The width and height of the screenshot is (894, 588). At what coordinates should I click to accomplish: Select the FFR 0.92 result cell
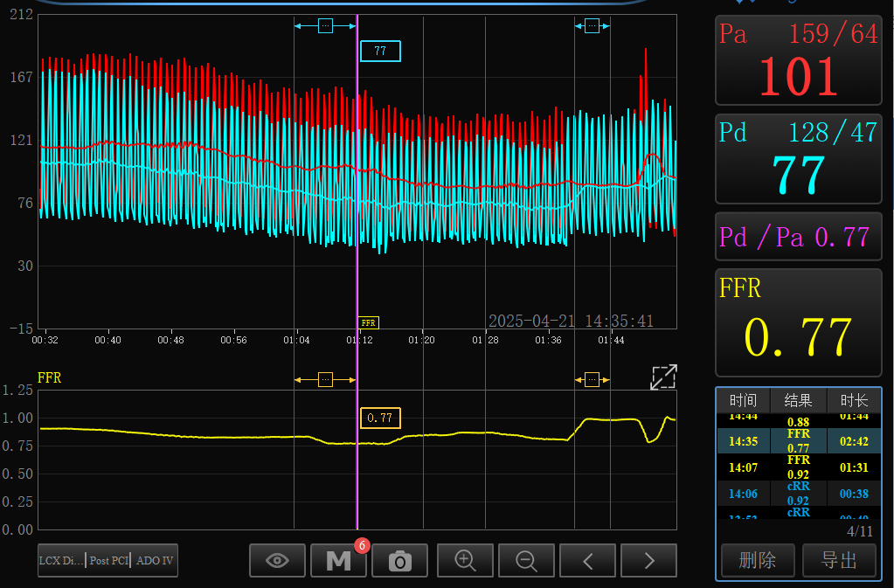tap(798, 467)
